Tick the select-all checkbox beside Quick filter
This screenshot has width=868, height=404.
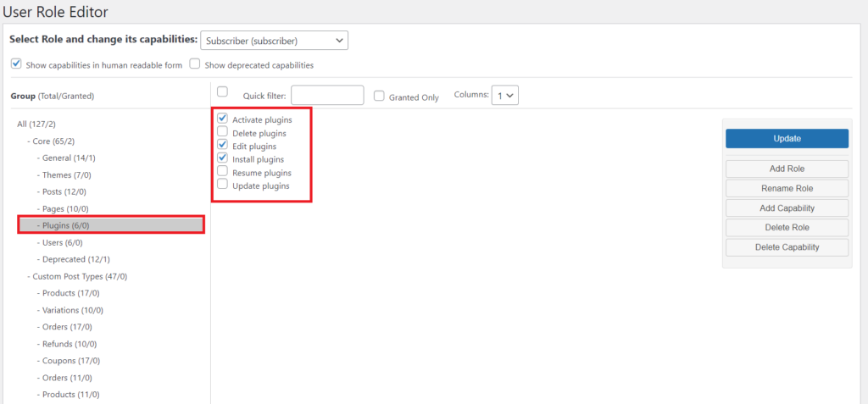223,92
